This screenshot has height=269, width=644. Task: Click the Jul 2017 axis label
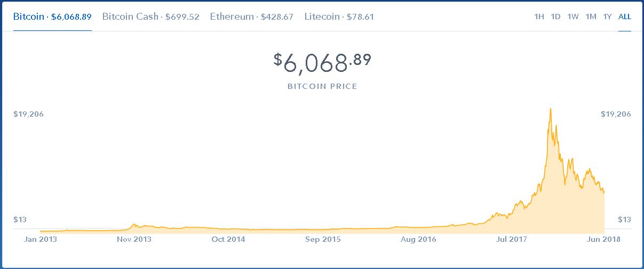pos(511,239)
